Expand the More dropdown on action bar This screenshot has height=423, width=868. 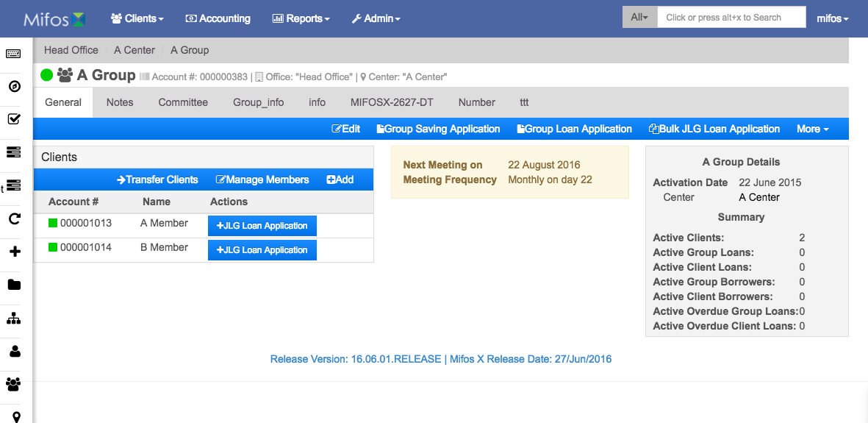click(813, 129)
